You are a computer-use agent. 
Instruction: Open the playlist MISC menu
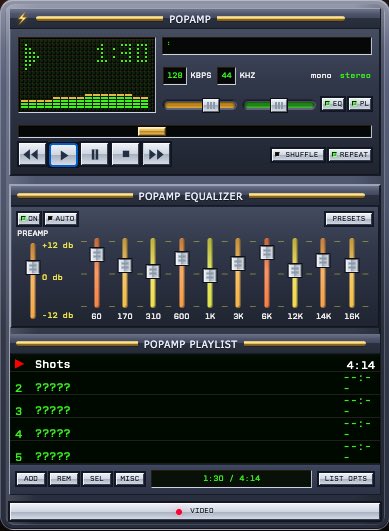(130, 479)
